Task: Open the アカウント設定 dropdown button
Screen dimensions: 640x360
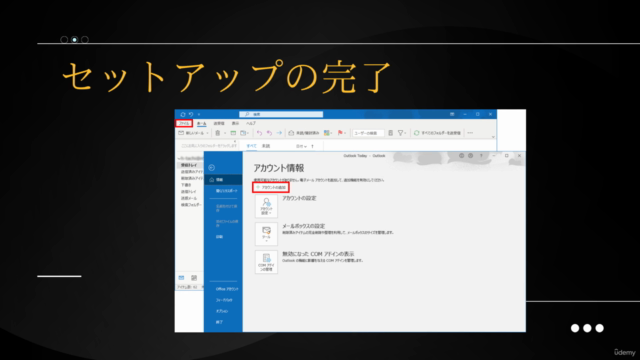Action: 266,206
